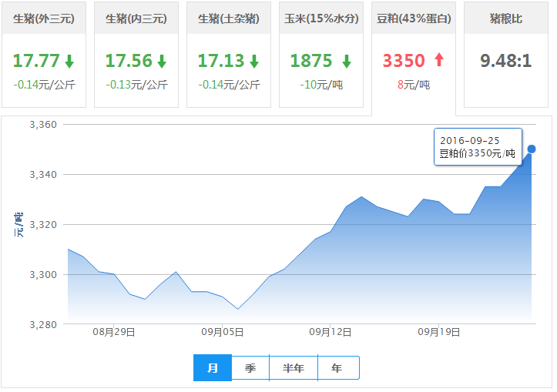Click the green down arrow beside 17.77

[x=69, y=61]
